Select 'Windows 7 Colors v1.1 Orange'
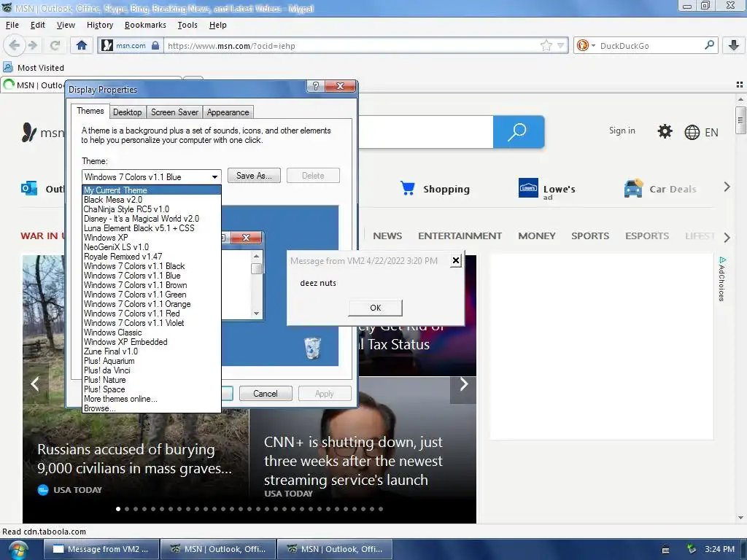 point(152,304)
